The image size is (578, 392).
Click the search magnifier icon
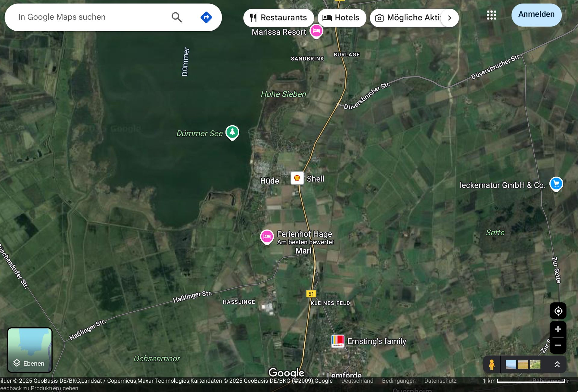(177, 17)
